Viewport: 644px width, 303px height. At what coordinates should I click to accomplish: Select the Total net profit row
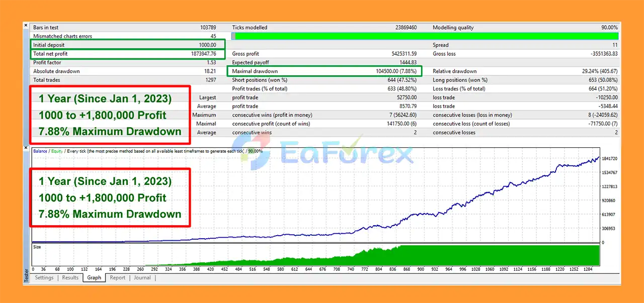click(126, 54)
